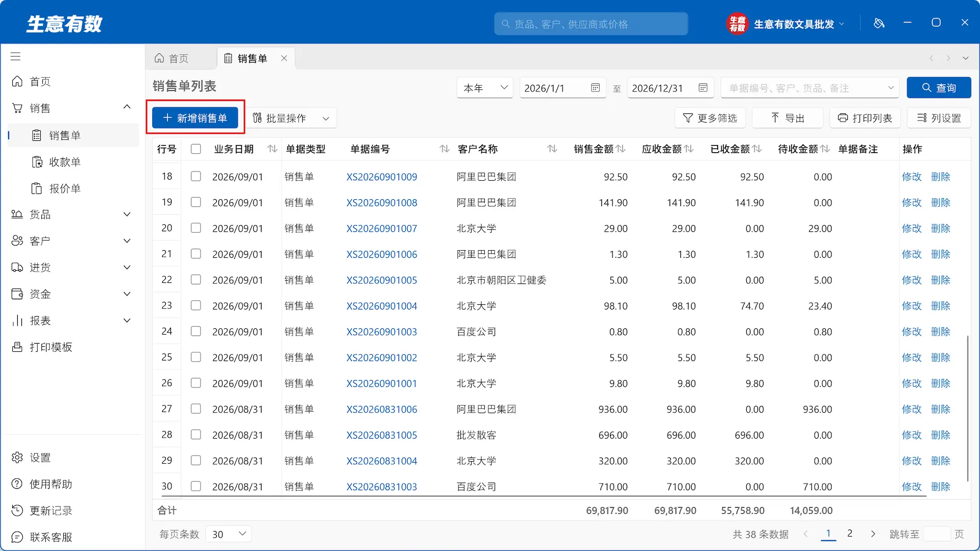Click the vertical table scrollbar

(x=967, y=409)
